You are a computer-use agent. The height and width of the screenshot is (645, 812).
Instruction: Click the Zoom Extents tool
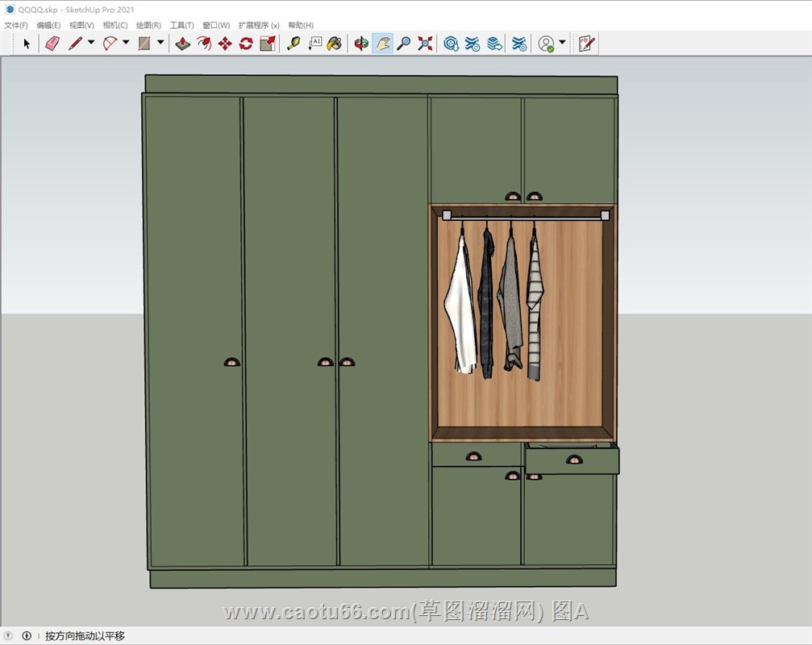pyautogui.click(x=425, y=44)
